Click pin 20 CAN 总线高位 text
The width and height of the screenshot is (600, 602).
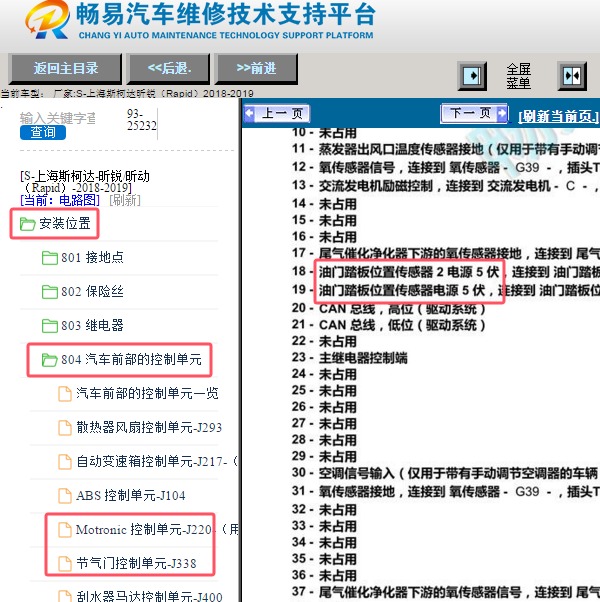(x=402, y=308)
